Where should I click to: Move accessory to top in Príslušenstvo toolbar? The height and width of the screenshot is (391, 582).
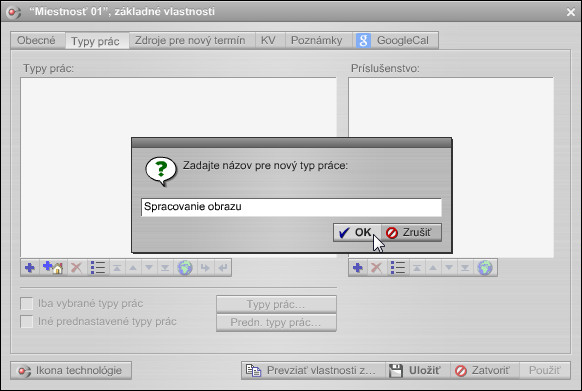pos(417,267)
